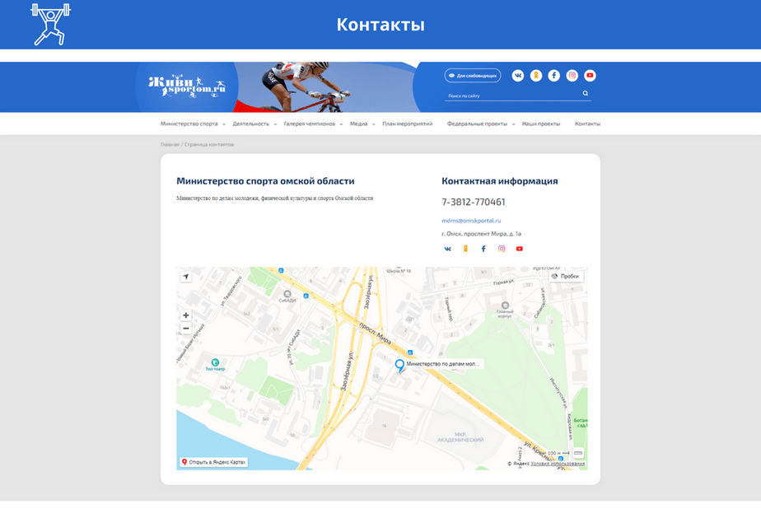Click просп. Мира street label on map
This screenshot has height=532, width=761.
tap(376, 333)
